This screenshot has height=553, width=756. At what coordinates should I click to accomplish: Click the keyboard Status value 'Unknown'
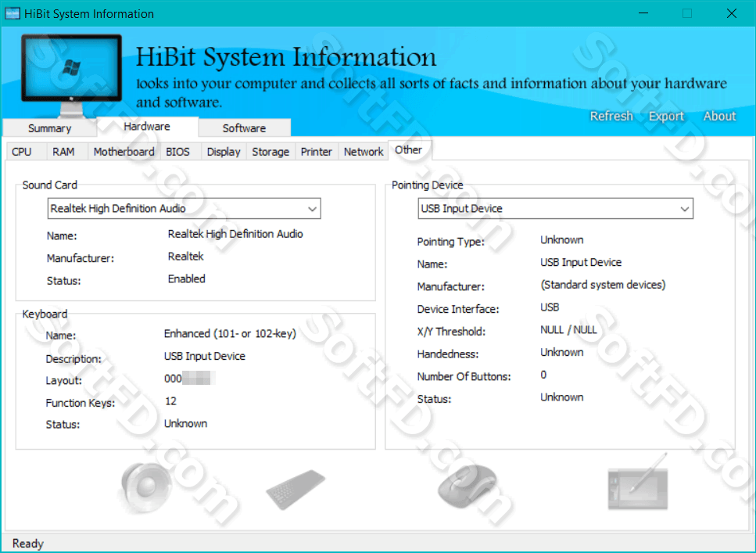185,424
